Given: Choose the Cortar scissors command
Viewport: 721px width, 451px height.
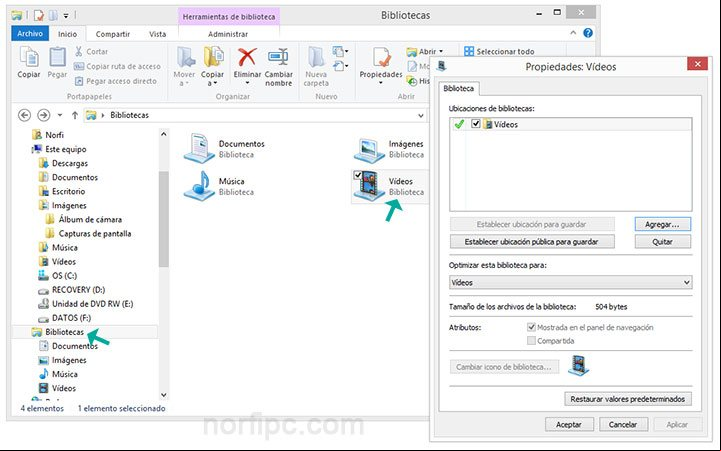Looking at the screenshot, I should coord(91,51).
